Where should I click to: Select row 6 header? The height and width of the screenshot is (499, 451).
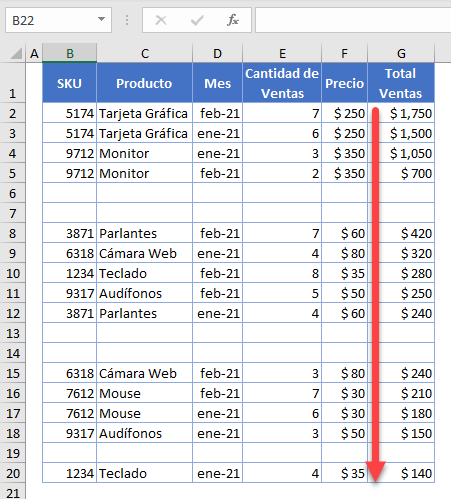[13, 193]
